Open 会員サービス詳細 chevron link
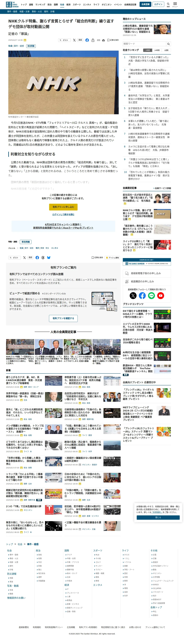 [162, 188]
